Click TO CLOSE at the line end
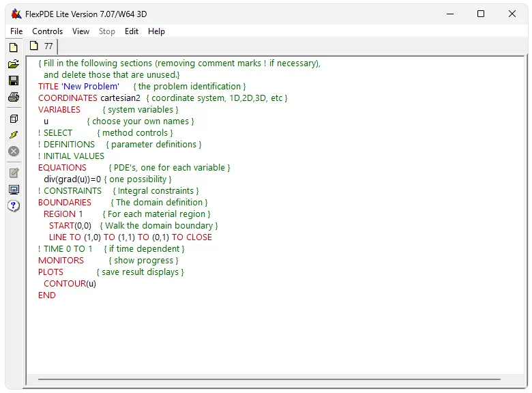Viewport: 532px width, 393px height. tap(192, 237)
